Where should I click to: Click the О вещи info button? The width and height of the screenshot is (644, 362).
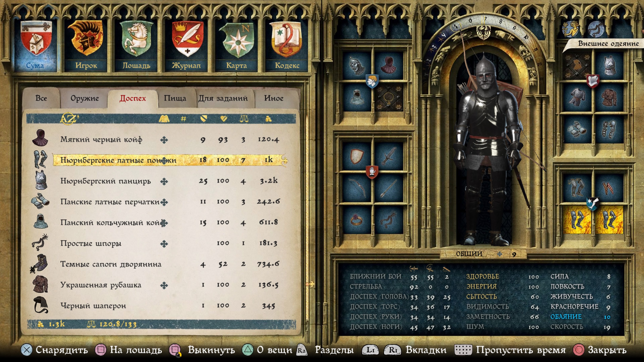(x=267, y=350)
